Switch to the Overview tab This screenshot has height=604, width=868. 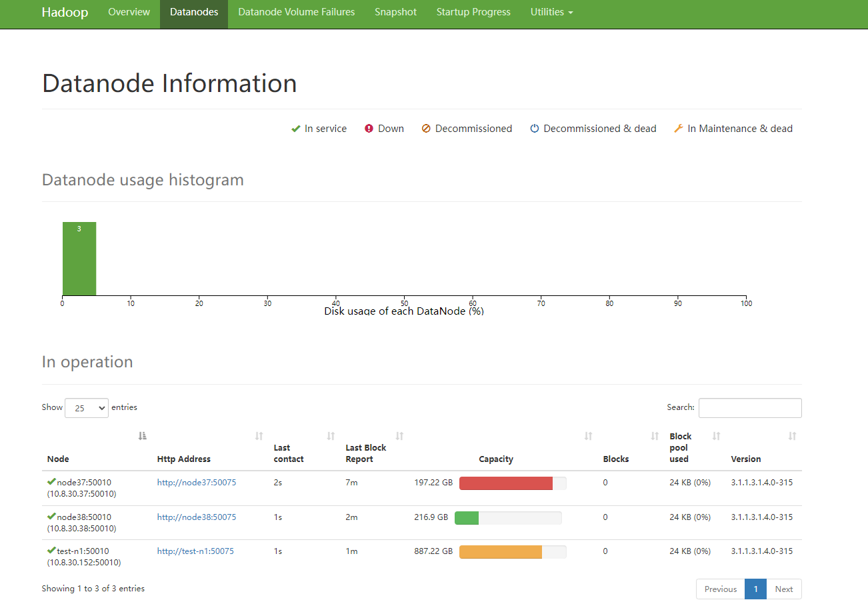coord(129,12)
